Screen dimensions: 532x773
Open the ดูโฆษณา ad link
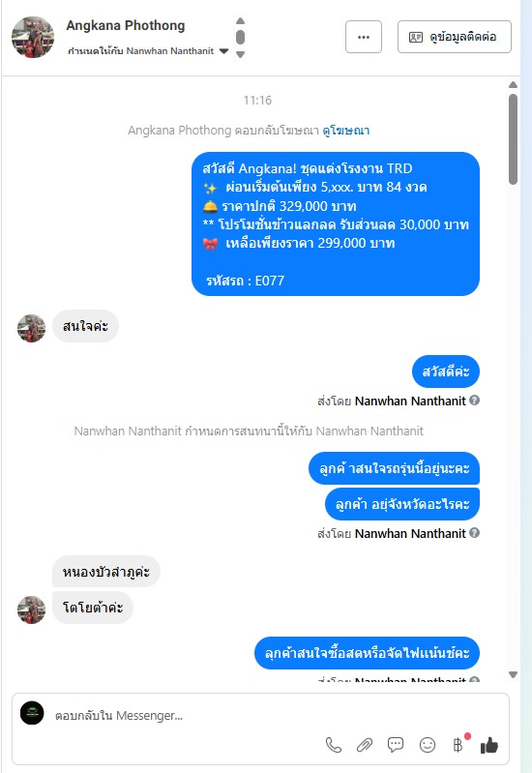(x=346, y=131)
